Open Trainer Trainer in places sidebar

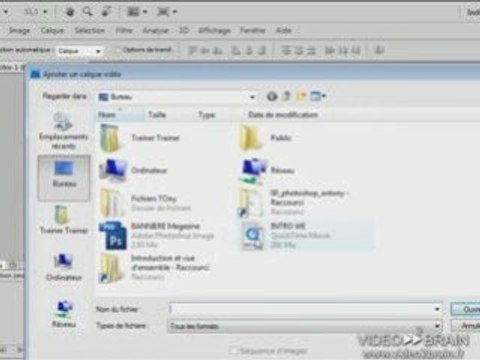pos(63,220)
